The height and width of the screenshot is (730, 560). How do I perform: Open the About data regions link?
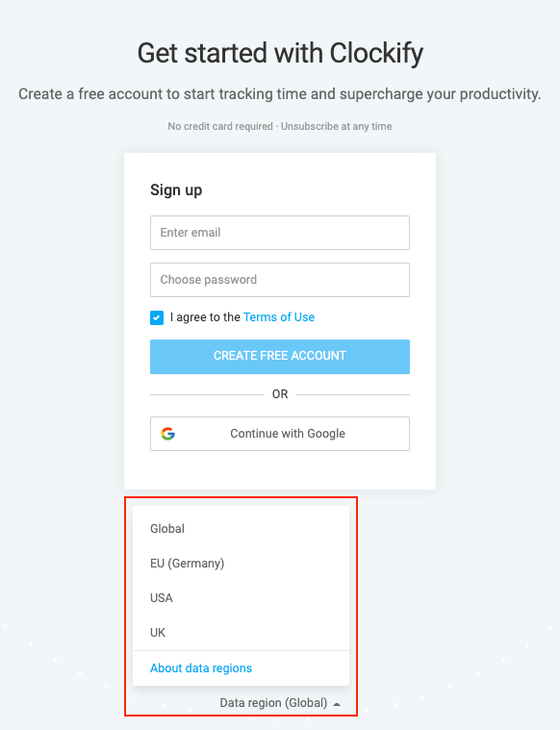tap(201, 668)
